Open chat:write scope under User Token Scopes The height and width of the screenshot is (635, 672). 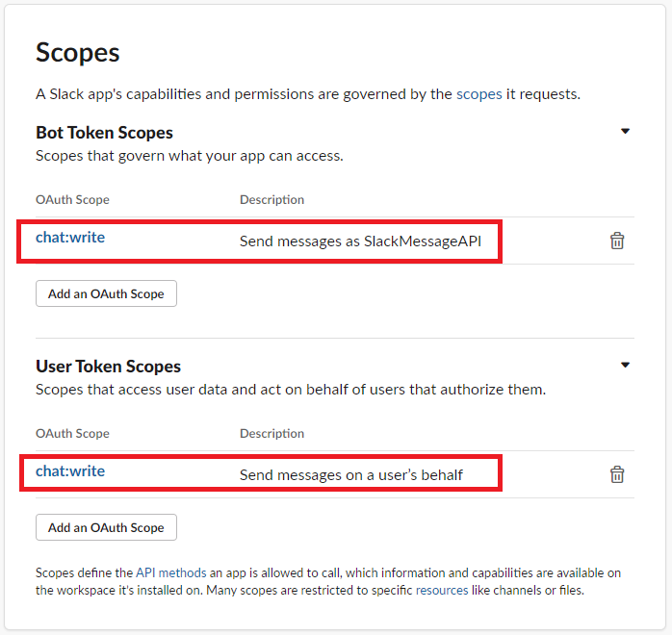click(70, 471)
